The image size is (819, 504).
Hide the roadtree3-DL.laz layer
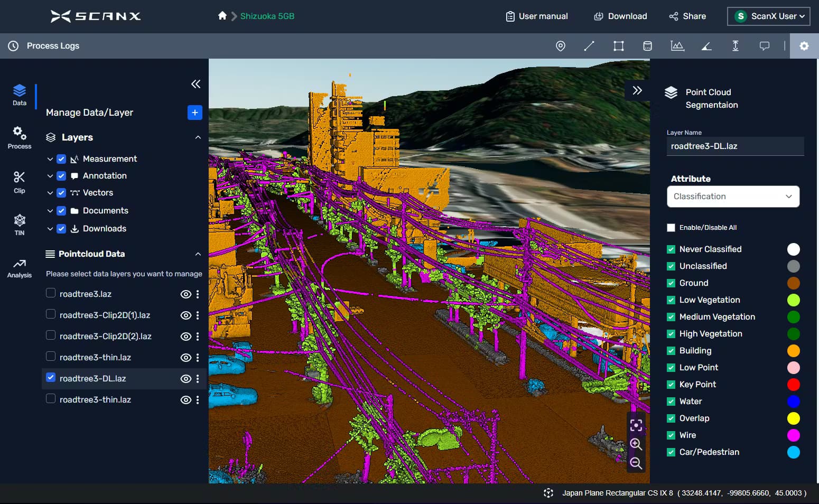[185, 379]
